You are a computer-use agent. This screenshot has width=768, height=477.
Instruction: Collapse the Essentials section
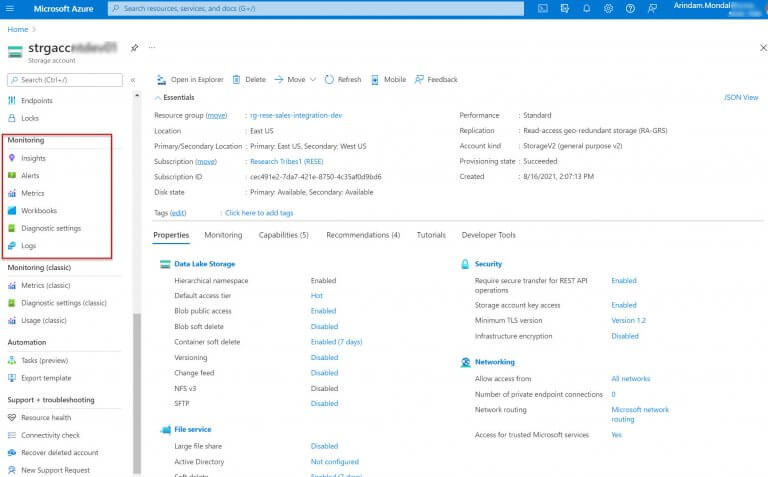[175, 97]
